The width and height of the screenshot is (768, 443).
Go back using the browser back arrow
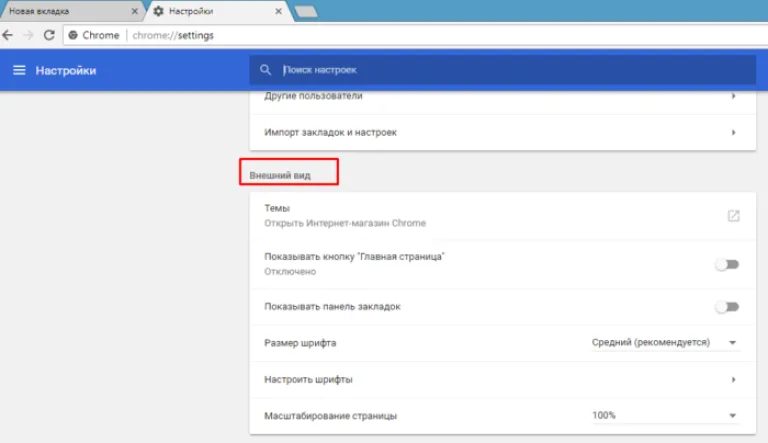coord(8,35)
